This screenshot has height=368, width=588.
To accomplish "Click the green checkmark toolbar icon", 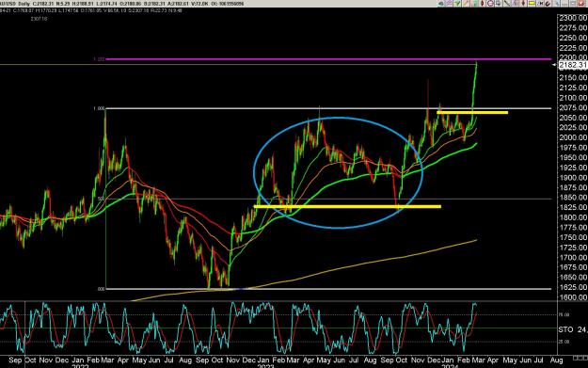I will (457, 4).
